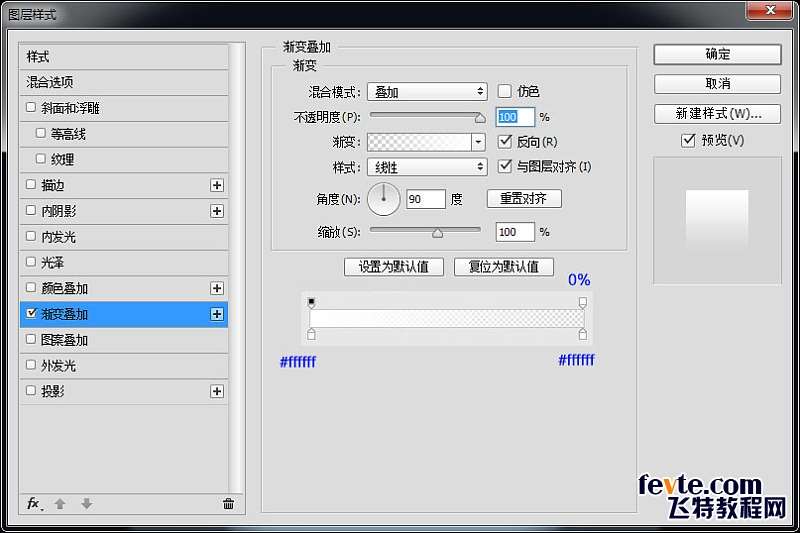Move effect down with down arrow
Screen dimensions: 800x533
(87, 504)
